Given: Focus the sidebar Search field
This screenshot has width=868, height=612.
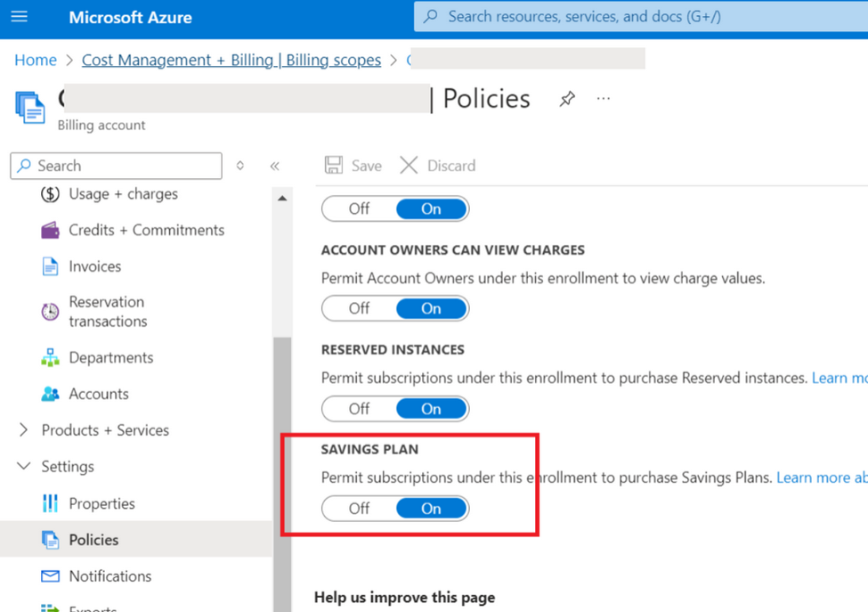Looking at the screenshot, I should 117,166.
